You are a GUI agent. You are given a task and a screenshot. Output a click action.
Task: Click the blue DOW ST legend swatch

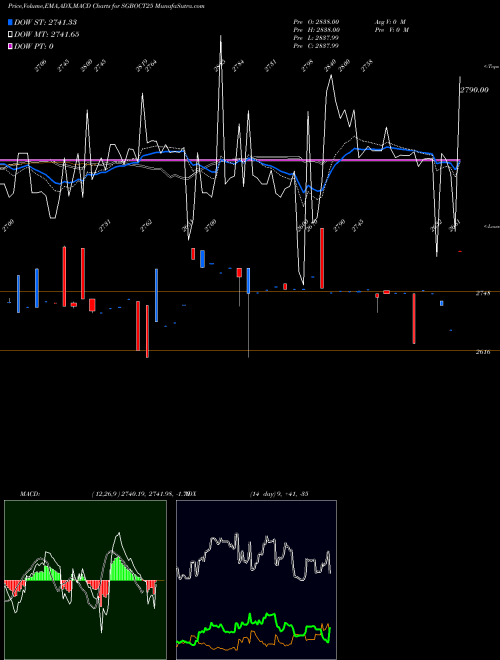point(11,22)
